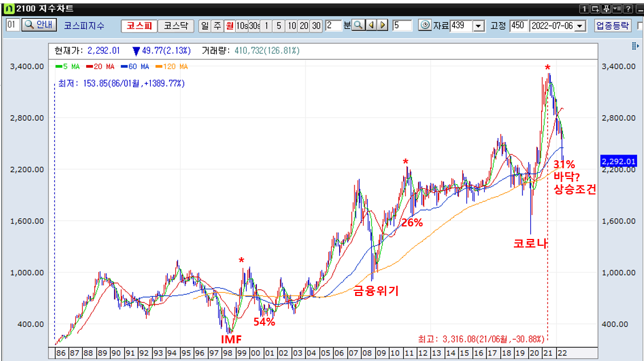Open the 2022-07-06 date dropdown
The height and width of the screenshot is (361, 644).
(x=580, y=26)
